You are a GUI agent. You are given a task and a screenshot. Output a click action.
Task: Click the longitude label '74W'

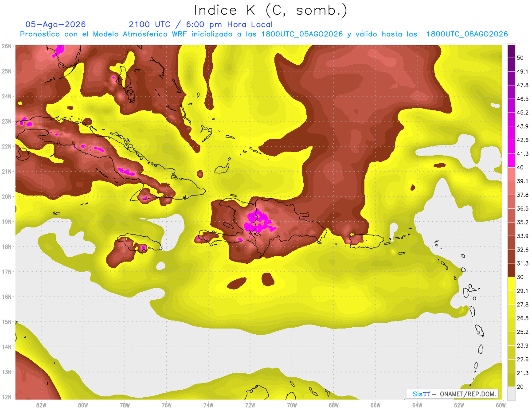pyautogui.click(x=208, y=405)
